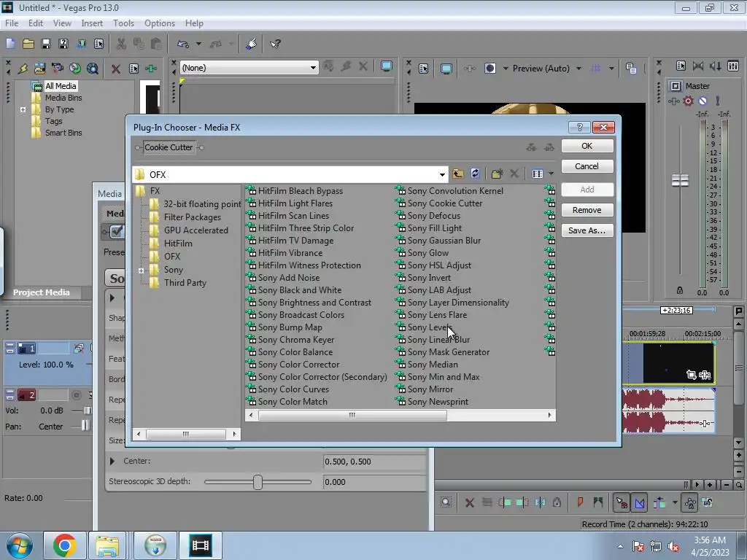Select Sony Gaussian Blur plug-in
747x560 pixels.
click(x=444, y=241)
